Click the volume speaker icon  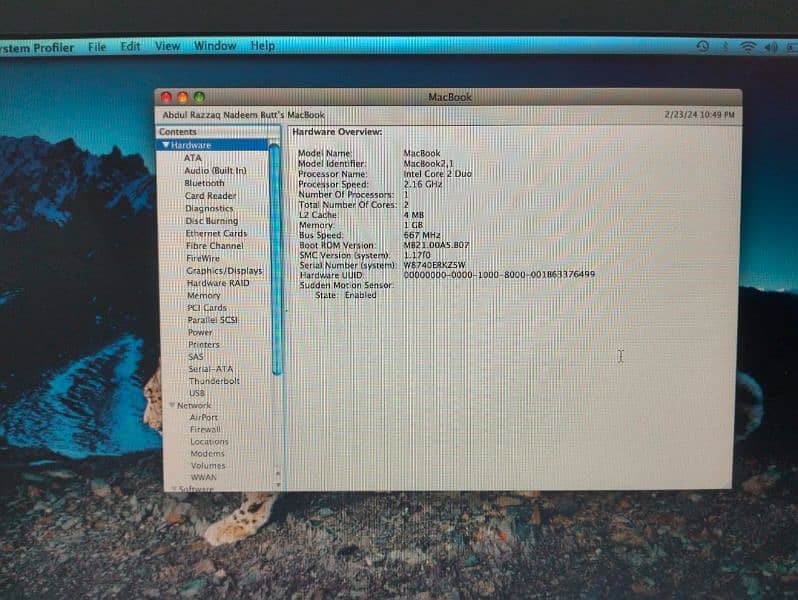(x=771, y=47)
